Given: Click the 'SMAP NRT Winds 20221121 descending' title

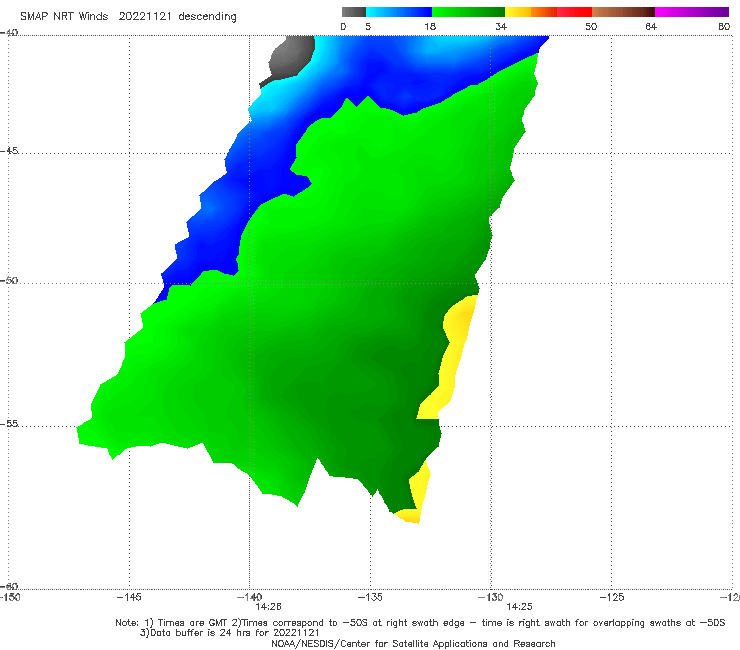Looking at the screenshot, I should [128, 17].
